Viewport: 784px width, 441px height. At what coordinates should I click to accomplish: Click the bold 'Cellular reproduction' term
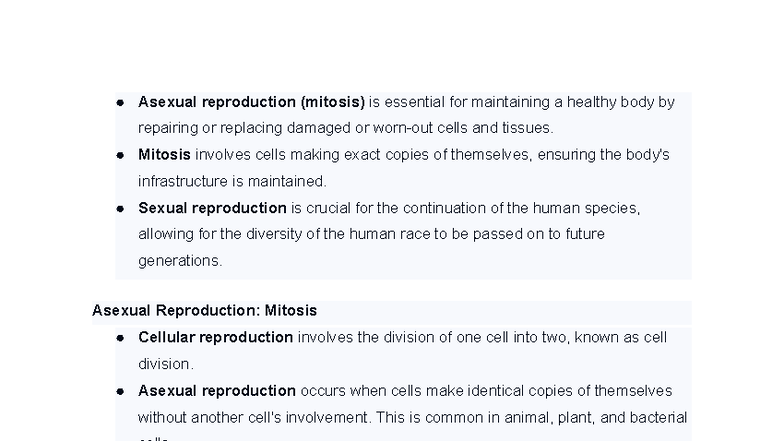tap(216, 338)
